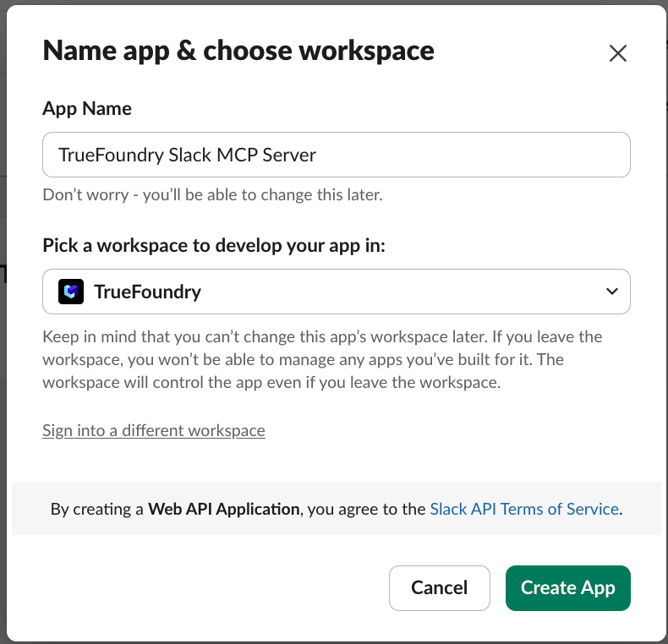The height and width of the screenshot is (644, 668).
Task: Open the workspace picker dropdown
Action: point(337,292)
